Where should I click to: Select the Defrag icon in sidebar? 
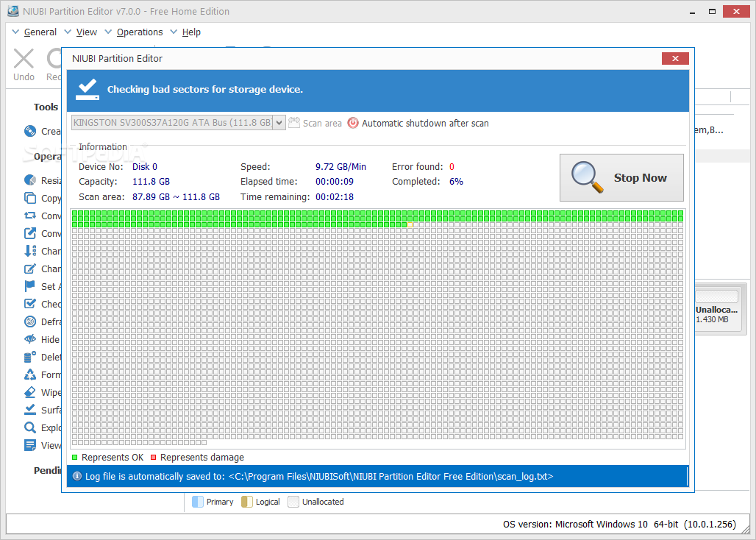30,322
